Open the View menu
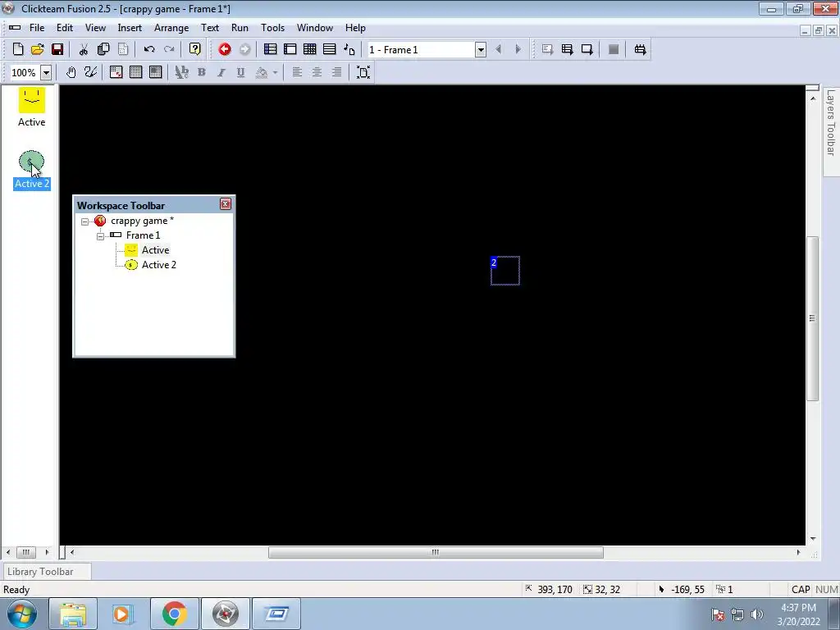Image resolution: width=840 pixels, height=630 pixels. pyautogui.click(x=95, y=28)
